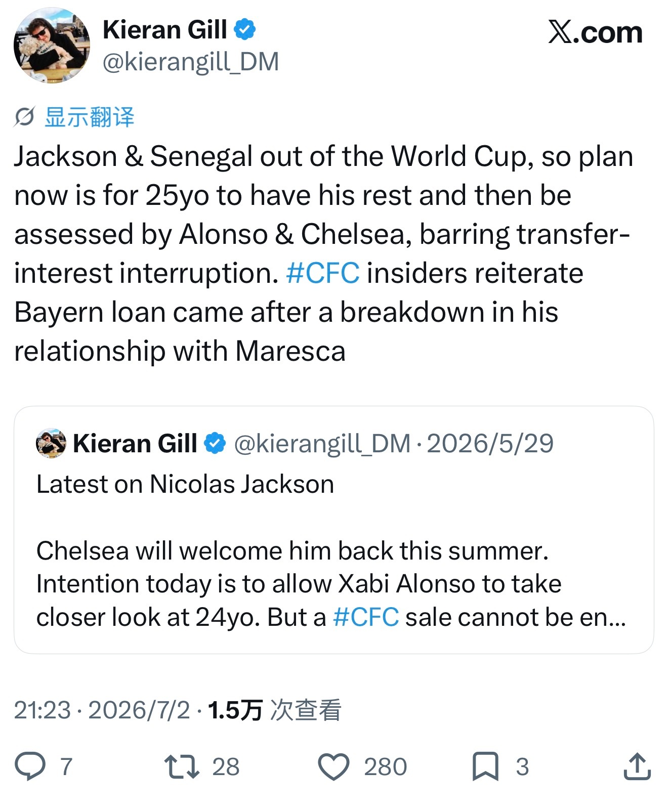
Task: Click the small avatar in the quoted tweet
Action: tap(51, 444)
